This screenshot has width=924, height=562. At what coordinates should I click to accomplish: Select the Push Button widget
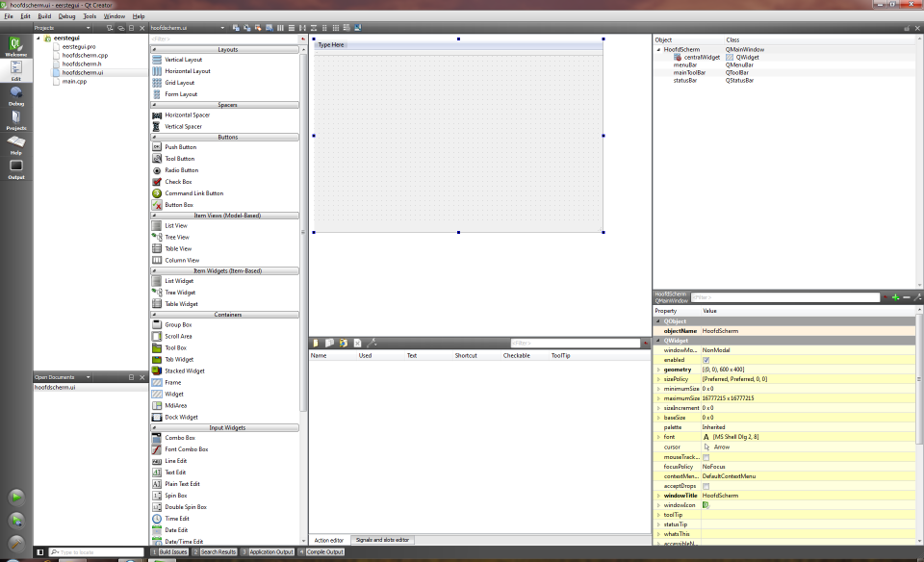pos(179,147)
